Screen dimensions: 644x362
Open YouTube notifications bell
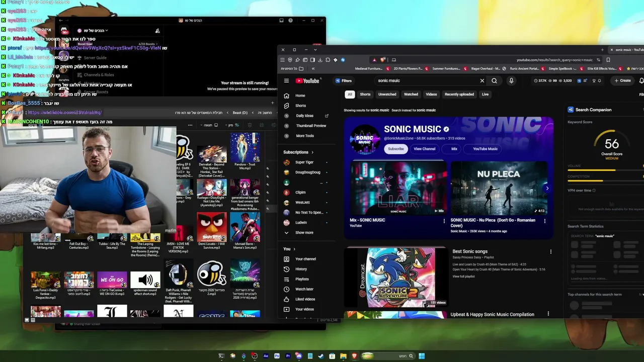point(641,80)
